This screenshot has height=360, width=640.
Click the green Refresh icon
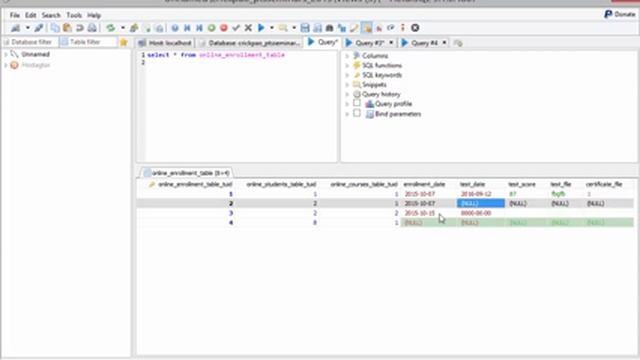110,28
